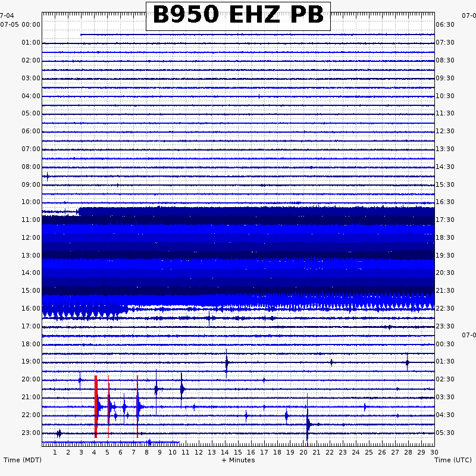The width and height of the screenshot is (476, 476).
Task: Click the 16:00 MDT row label
Action: pyautogui.click(x=31, y=308)
